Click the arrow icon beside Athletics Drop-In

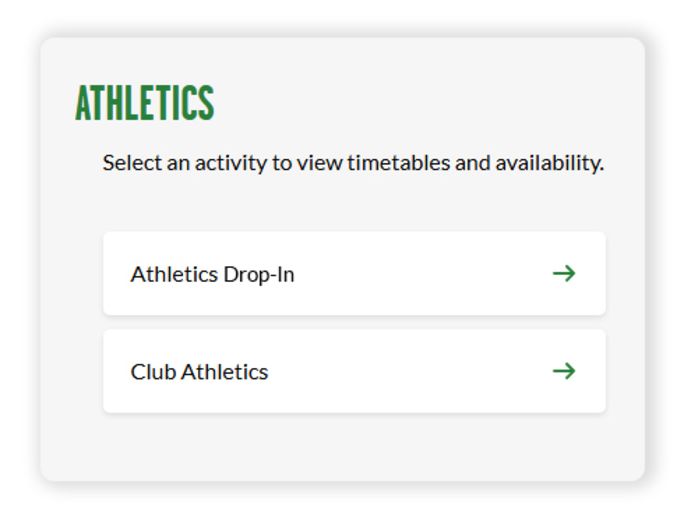tap(564, 273)
